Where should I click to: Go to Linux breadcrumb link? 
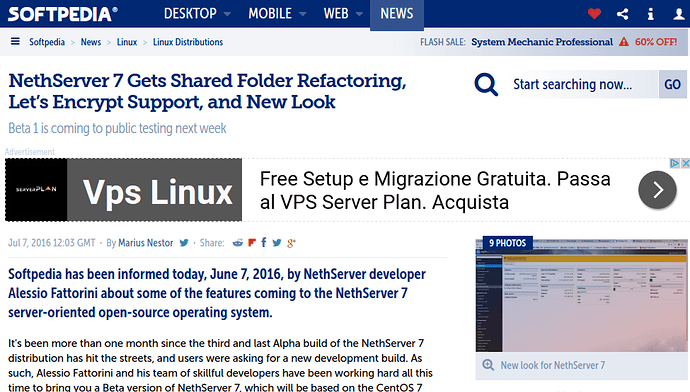pos(127,42)
